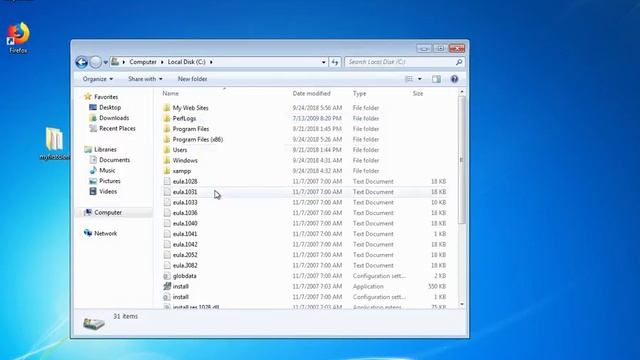640x360 pixels.
Task: Open recent locations dropdown beside Forward button
Action: coord(105,62)
